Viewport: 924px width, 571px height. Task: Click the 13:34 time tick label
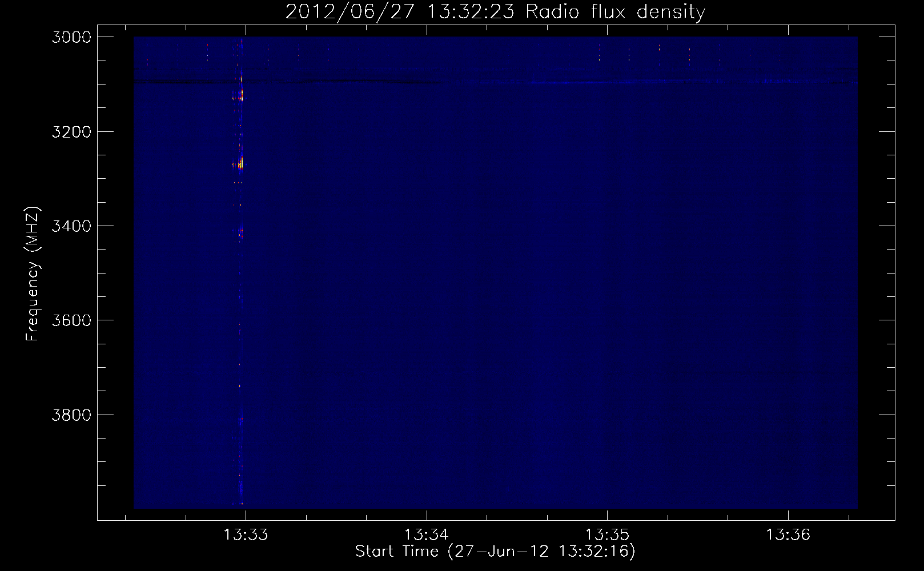pos(427,534)
